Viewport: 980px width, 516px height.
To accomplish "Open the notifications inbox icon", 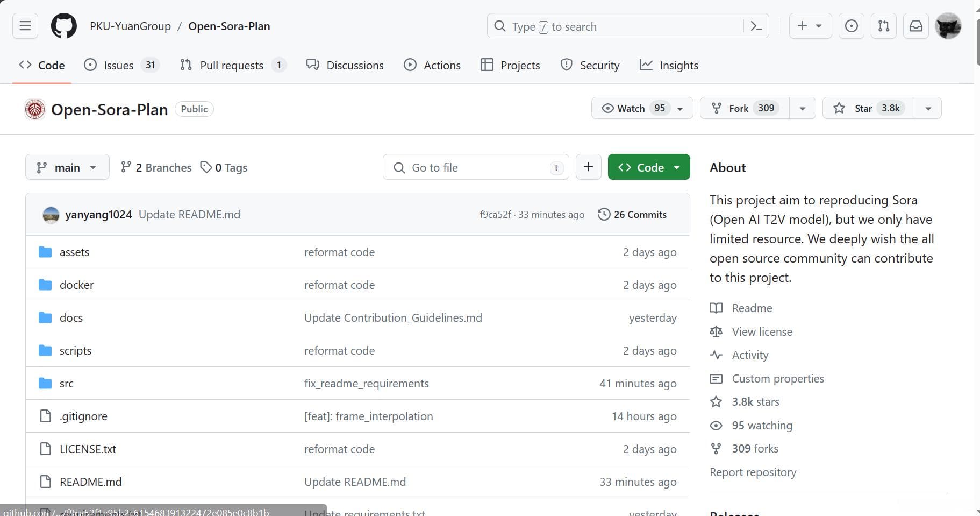I will point(916,26).
